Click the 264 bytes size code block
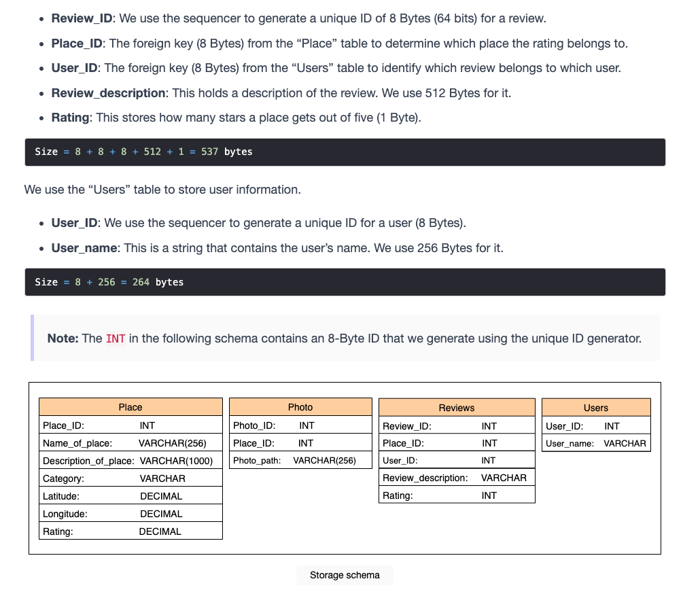 (345, 282)
